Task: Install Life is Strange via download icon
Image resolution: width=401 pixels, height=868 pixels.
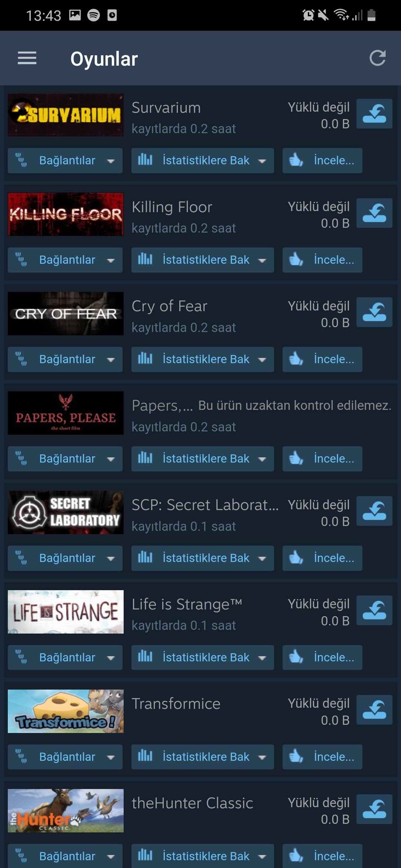Action: 374,610
